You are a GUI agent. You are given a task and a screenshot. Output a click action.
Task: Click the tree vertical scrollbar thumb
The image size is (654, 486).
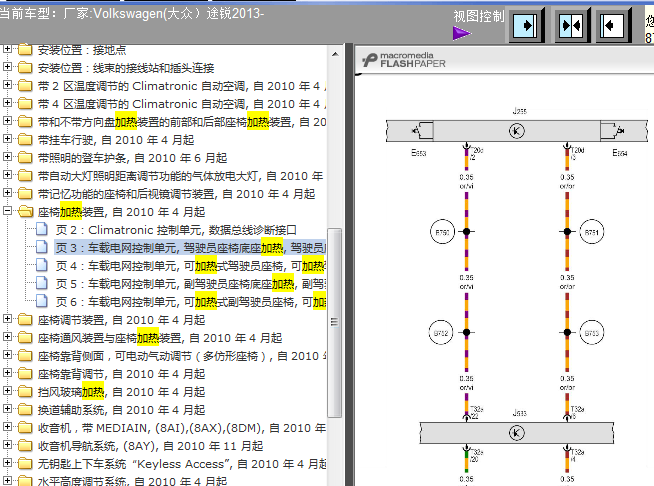[335, 322]
